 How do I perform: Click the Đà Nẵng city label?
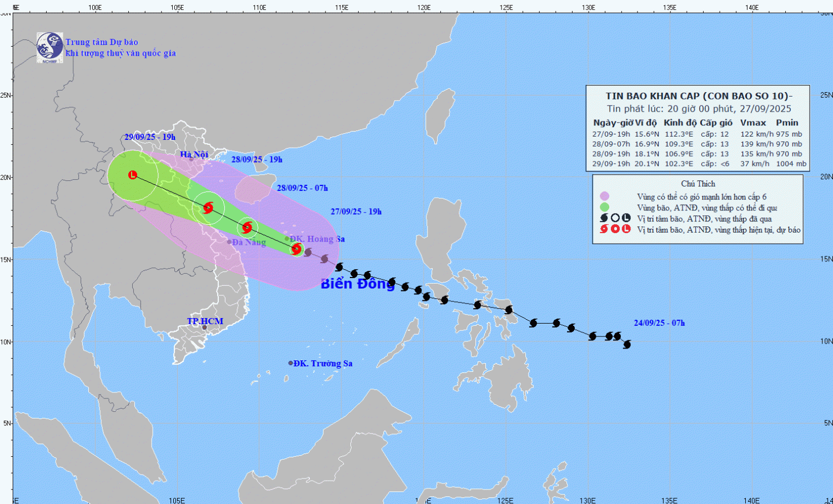pyautogui.click(x=249, y=242)
